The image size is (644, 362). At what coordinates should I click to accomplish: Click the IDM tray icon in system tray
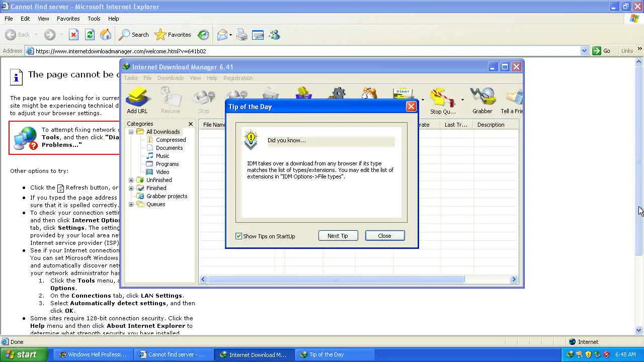coord(570,354)
